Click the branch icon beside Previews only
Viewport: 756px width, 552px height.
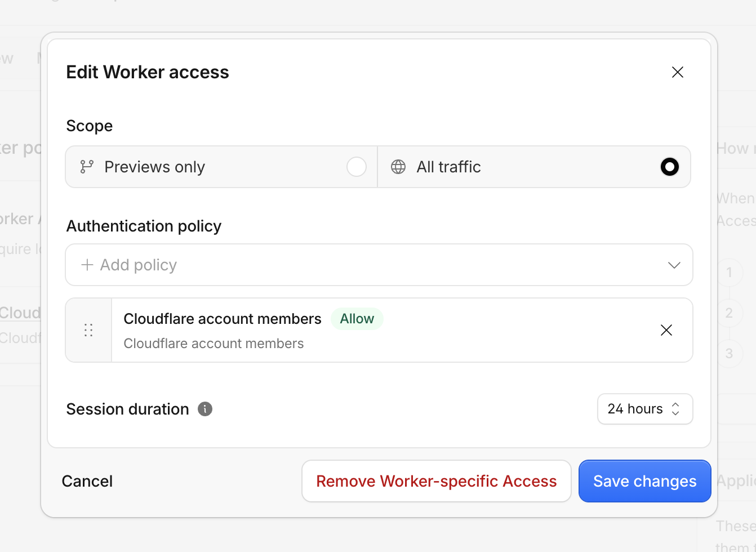[87, 167]
